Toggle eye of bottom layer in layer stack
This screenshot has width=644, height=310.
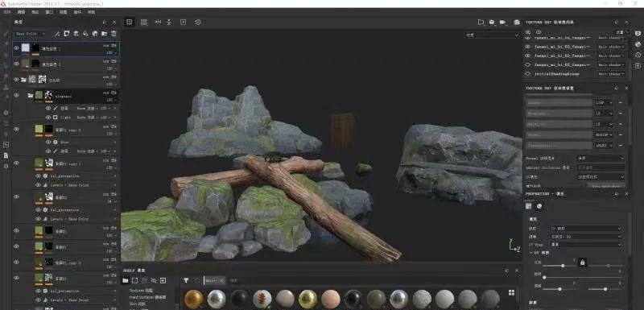(x=16, y=278)
